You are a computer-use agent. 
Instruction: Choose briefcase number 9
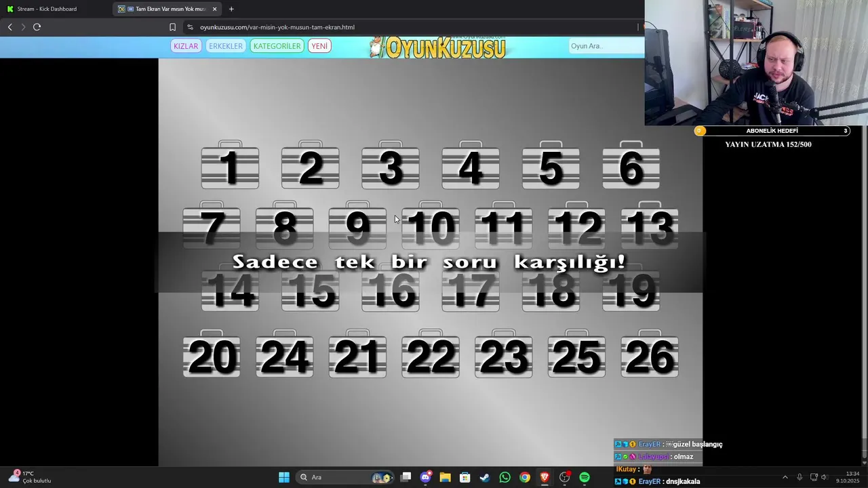coord(357,225)
